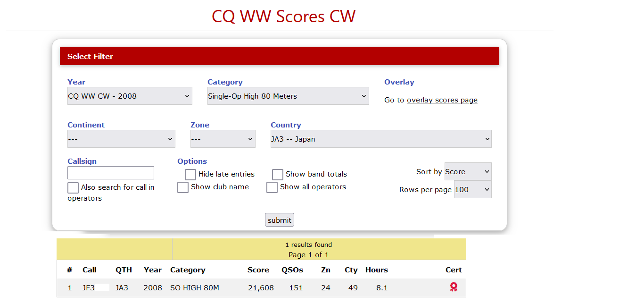Open the Zone dropdown
The image size is (644, 304).
(x=223, y=139)
